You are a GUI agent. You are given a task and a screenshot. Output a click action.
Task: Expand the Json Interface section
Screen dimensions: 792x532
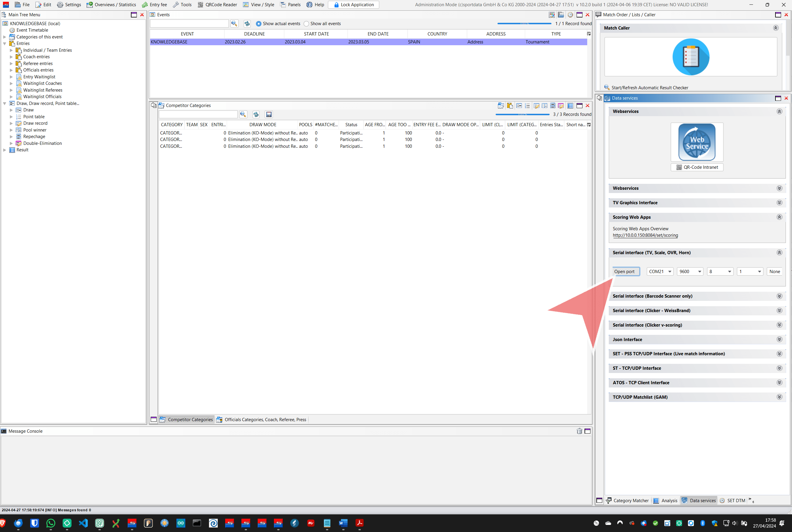tap(779, 339)
